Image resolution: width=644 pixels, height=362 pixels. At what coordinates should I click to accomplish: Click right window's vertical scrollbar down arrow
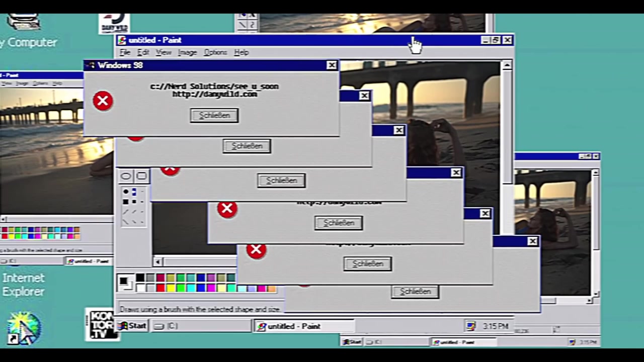(x=596, y=294)
